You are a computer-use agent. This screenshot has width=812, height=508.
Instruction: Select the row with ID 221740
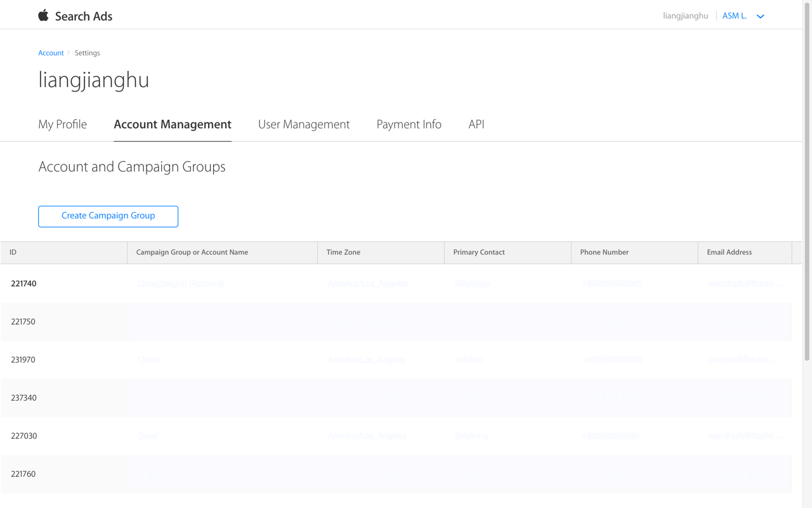[23, 284]
